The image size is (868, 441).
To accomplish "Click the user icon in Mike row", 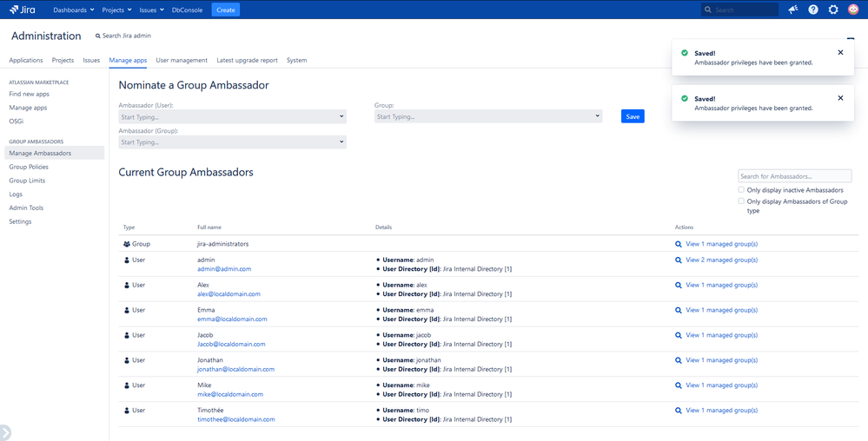I will [x=127, y=385].
